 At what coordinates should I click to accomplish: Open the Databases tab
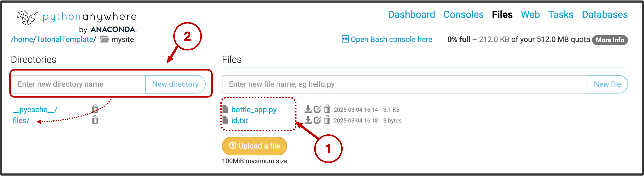pyautogui.click(x=604, y=15)
